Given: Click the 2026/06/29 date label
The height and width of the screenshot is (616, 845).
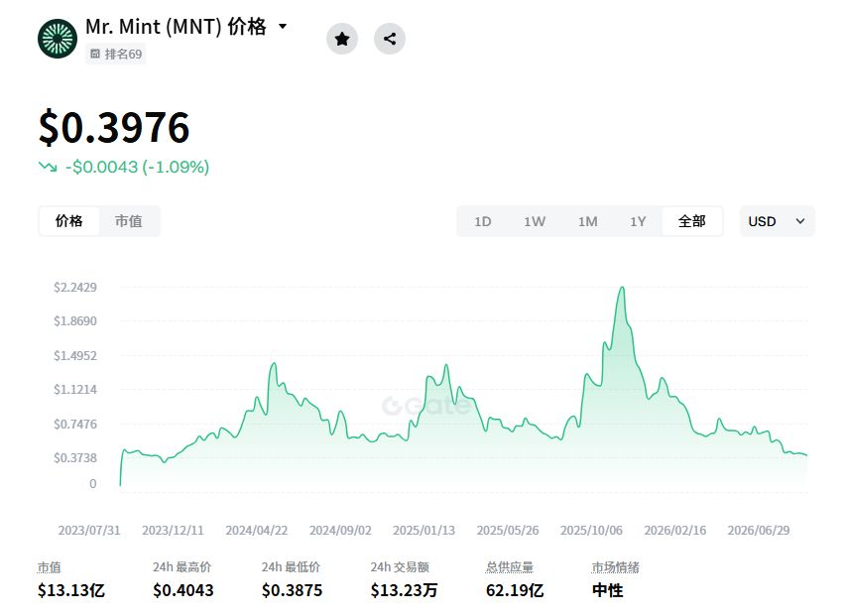Looking at the screenshot, I should point(759,531).
